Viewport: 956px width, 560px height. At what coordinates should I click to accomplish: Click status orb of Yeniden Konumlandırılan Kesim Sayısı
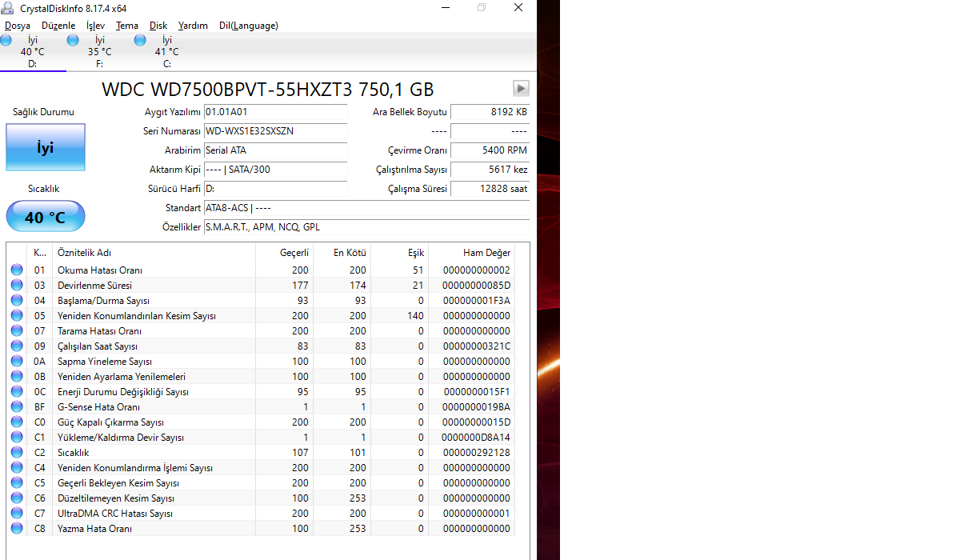point(17,315)
